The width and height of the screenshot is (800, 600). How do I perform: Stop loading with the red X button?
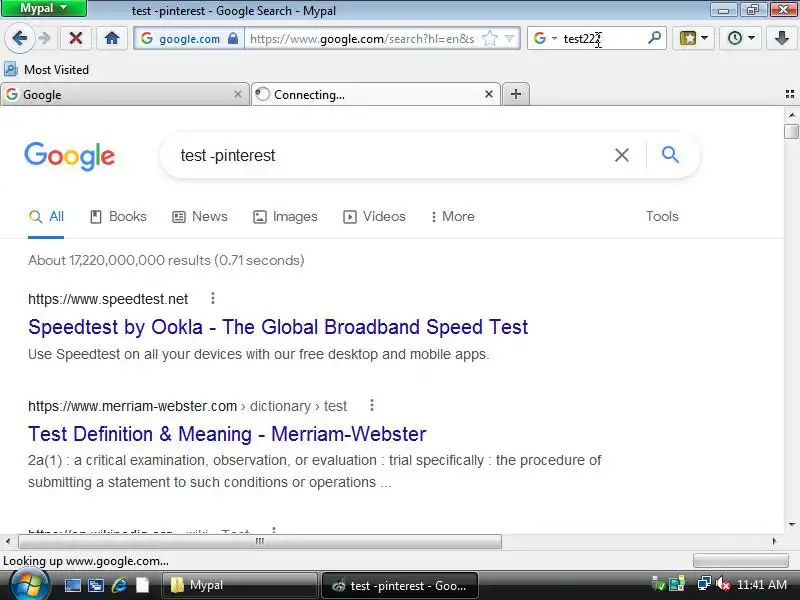pyautogui.click(x=76, y=38)
